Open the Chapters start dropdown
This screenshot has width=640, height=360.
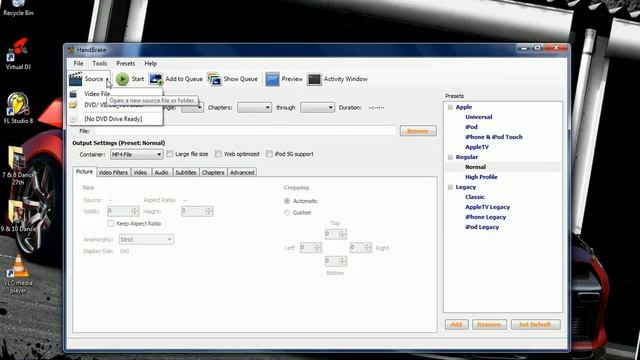pyautogui.click(x=254, y=108)
